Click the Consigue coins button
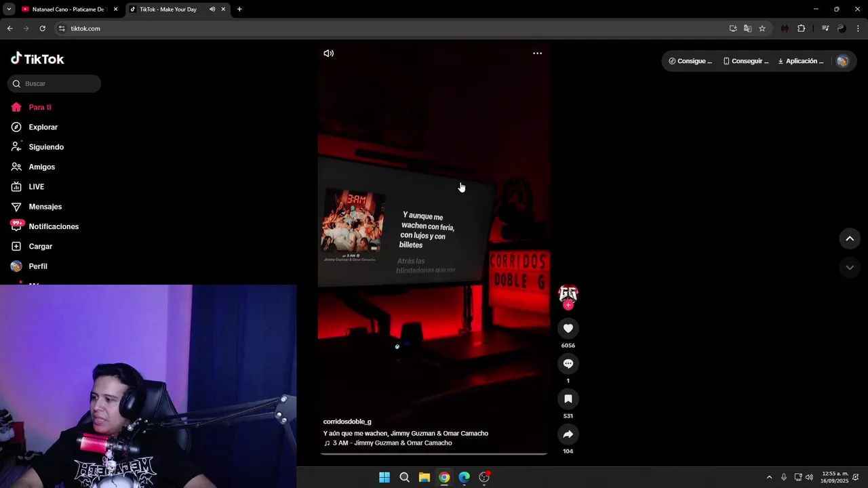868x488 pixels. point(690,61)
